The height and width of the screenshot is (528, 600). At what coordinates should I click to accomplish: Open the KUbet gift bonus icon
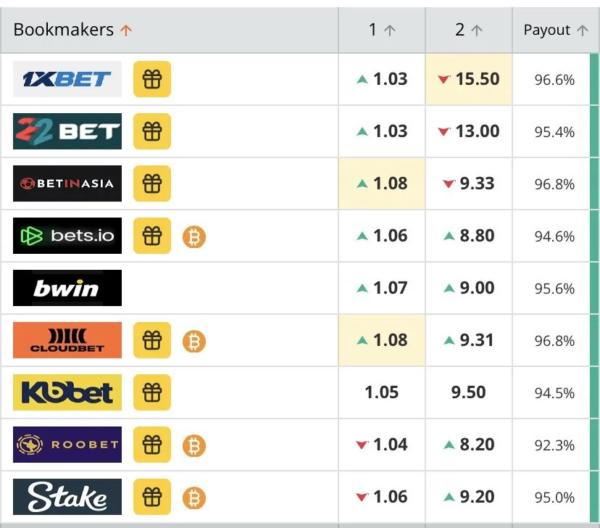pyautogui.click(x=152, y=393)
